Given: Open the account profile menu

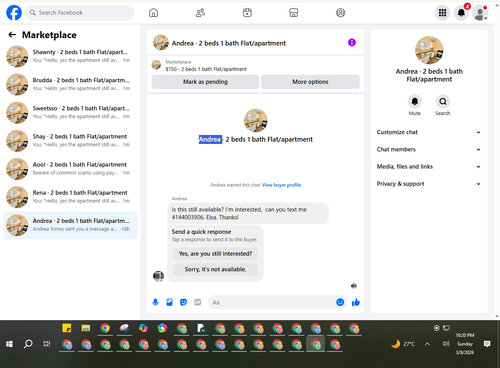Looking at the screenshot, I should point(480,13).
